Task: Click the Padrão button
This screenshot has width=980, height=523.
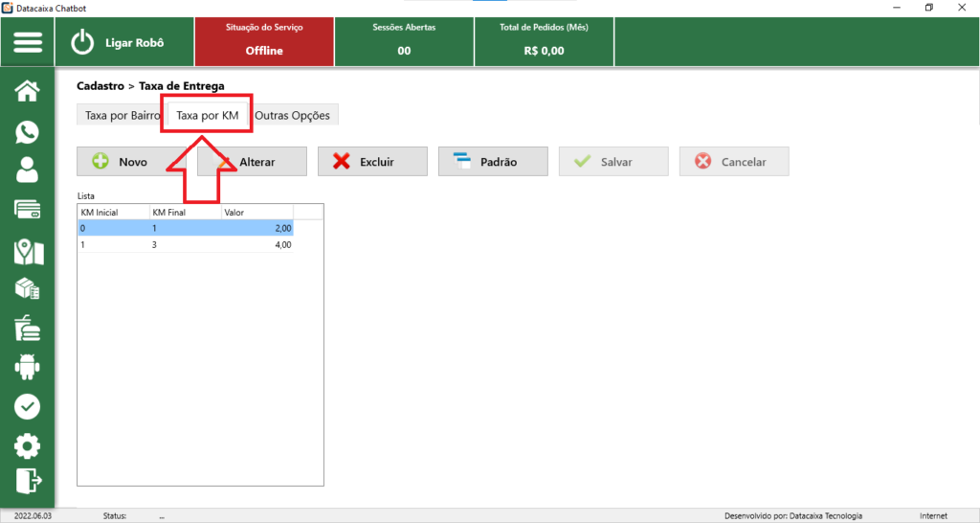Action: [493, 162]
